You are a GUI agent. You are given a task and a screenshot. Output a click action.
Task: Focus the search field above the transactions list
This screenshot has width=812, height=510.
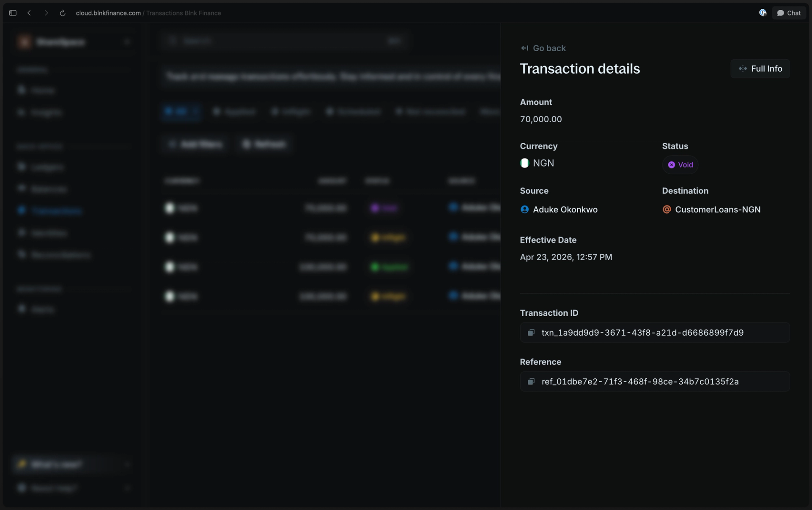[x=284, y=41]
